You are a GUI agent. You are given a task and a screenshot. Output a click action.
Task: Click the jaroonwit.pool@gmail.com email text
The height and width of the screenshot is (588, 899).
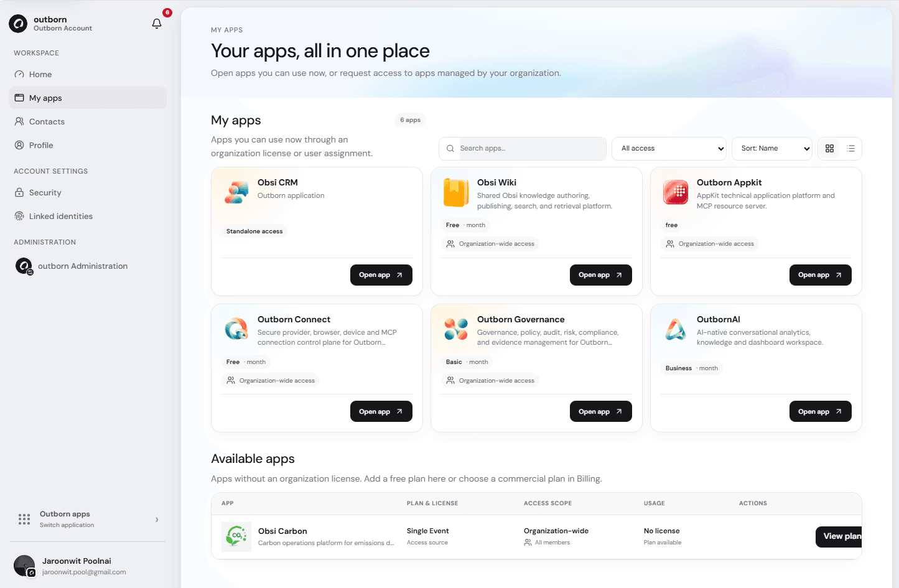click(x=84, y=572)
